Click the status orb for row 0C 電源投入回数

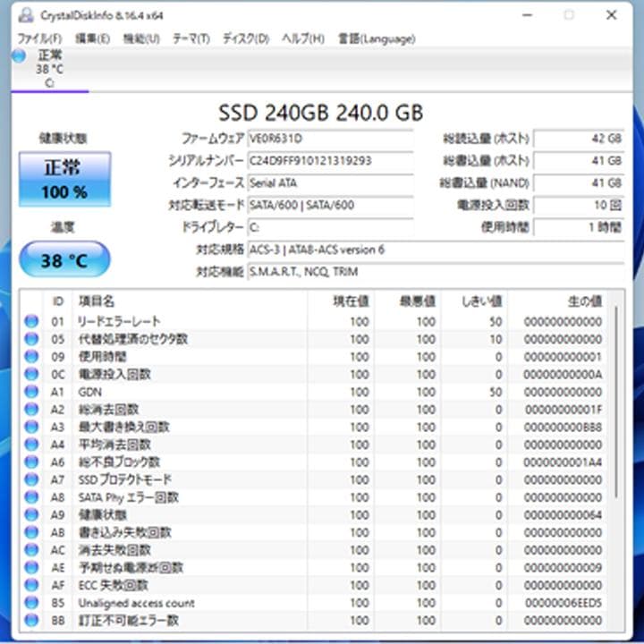click(31, 374)
